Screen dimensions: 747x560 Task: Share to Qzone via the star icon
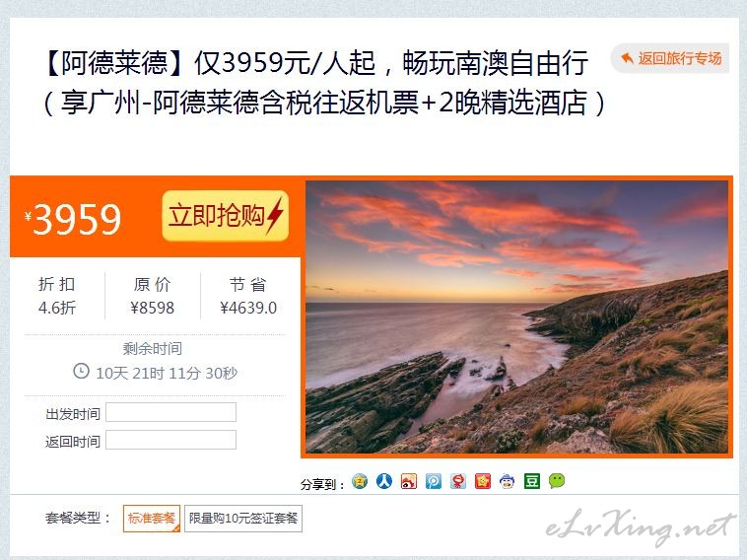coord(360,481)
